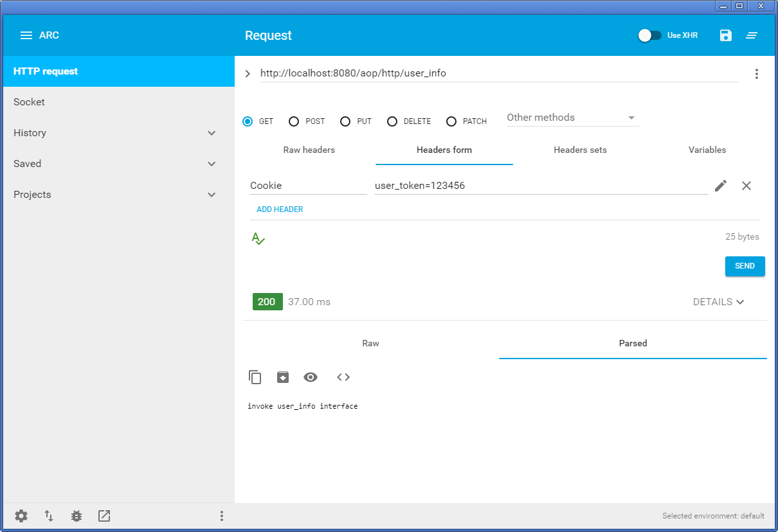Open bottom bar more options menu

point(222,516)
